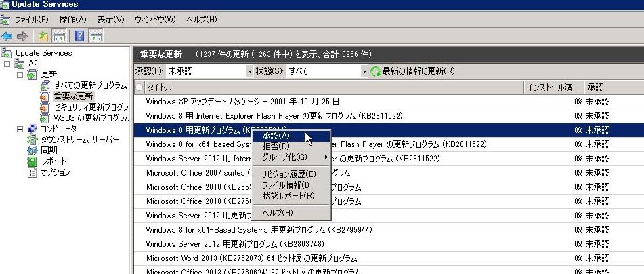The image size is (644, 274).
Task: Click the green refresh icon
Action: tap(375, 71)
